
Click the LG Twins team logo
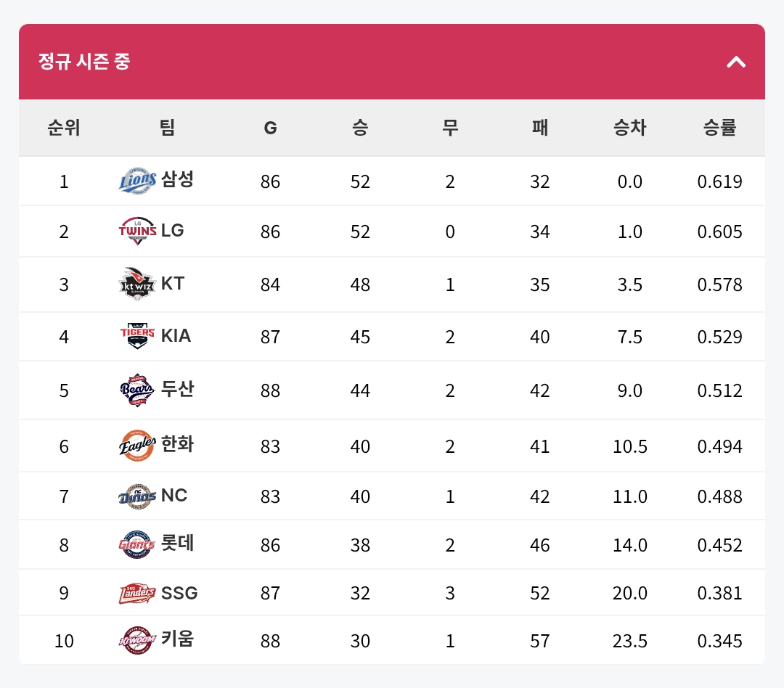[x=137, y=231]
